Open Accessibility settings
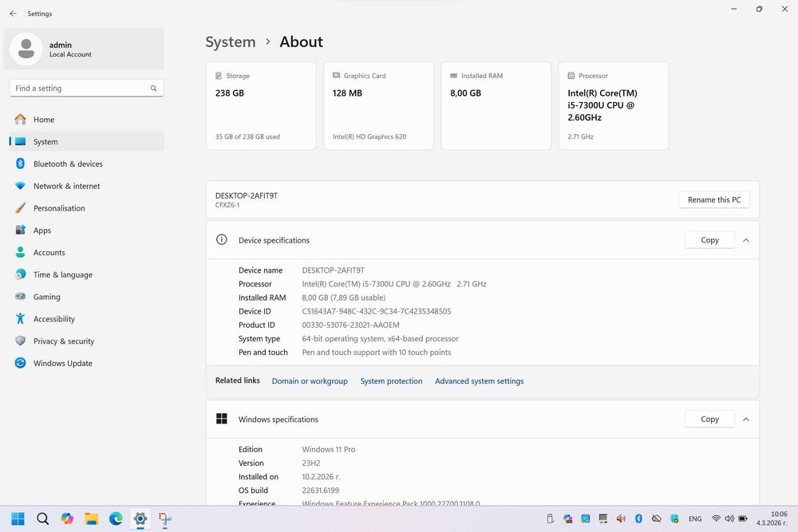798x532 pixels. tap(86, 319)
